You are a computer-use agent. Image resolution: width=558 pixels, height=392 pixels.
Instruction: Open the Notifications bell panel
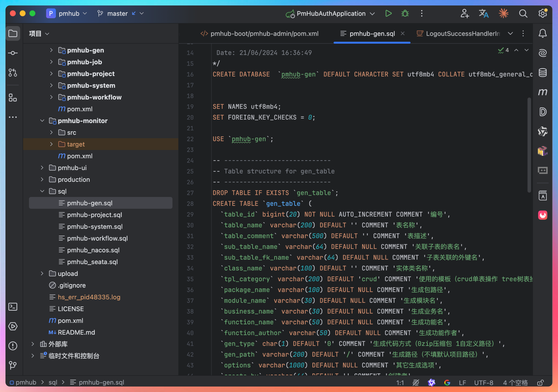click(542, 33)
